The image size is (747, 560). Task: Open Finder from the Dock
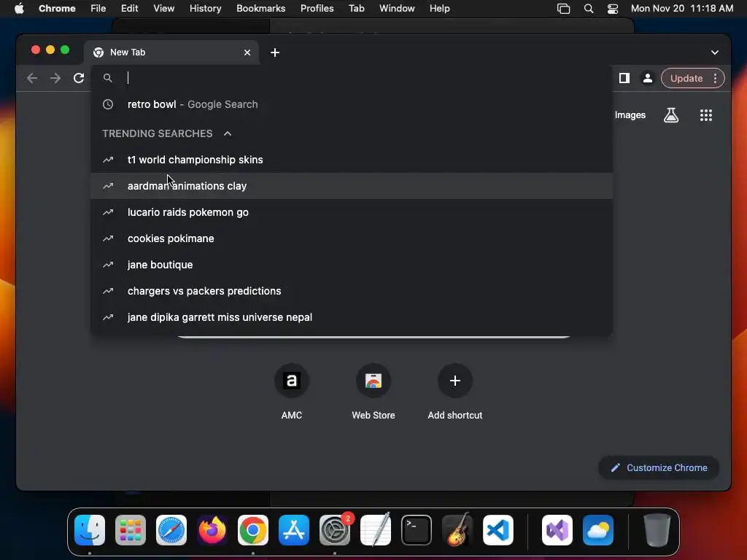point(90,530)
